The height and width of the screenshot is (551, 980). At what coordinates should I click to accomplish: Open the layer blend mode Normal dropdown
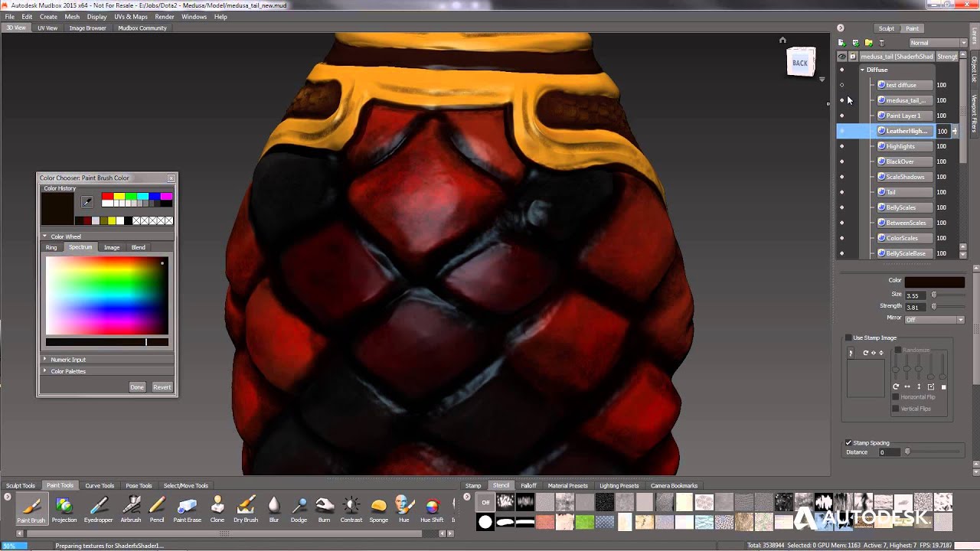pos(938,43)
